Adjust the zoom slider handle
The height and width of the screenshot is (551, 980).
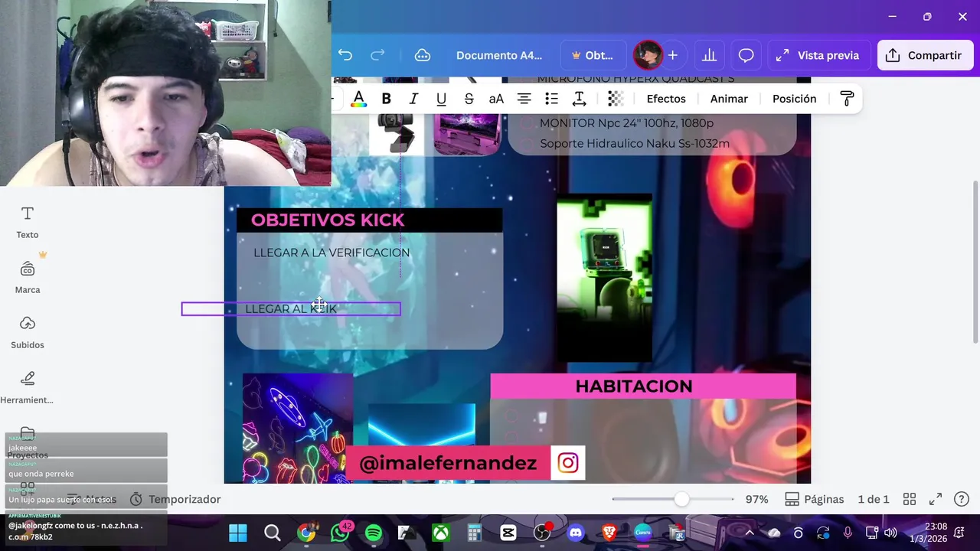click(681, 499)
